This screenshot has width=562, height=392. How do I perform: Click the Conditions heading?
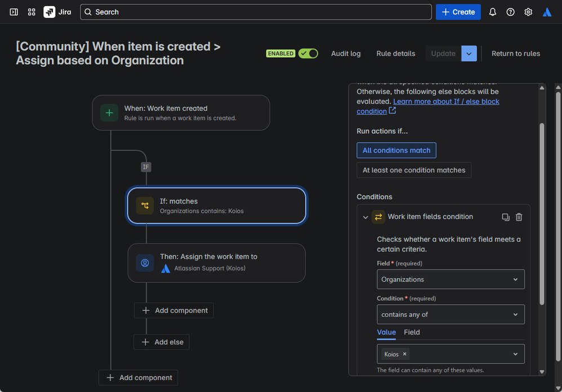374,197
